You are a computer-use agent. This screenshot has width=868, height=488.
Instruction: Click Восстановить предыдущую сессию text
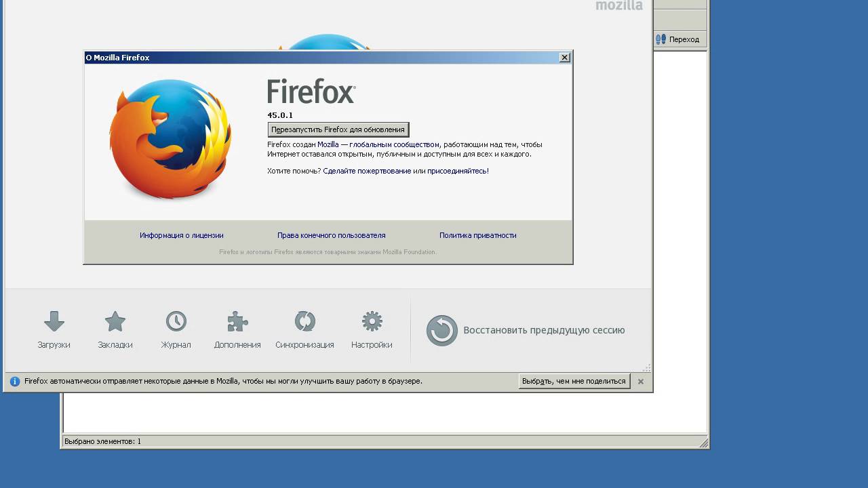(x=544, y=330)
